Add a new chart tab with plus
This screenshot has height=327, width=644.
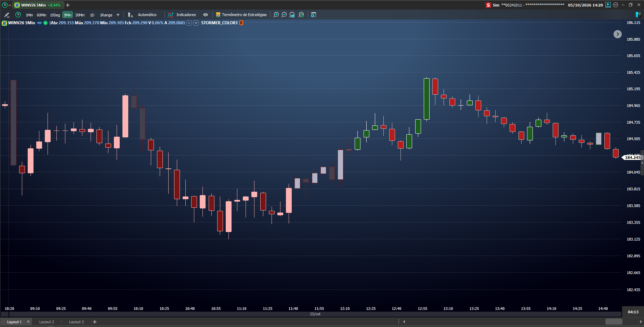click(68, 5)
